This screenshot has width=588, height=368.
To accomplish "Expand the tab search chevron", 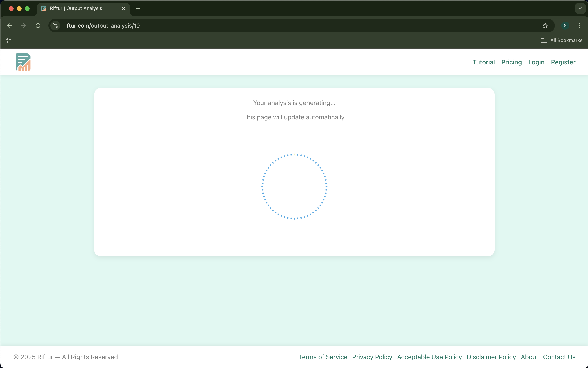I will [x=580, y=9].
